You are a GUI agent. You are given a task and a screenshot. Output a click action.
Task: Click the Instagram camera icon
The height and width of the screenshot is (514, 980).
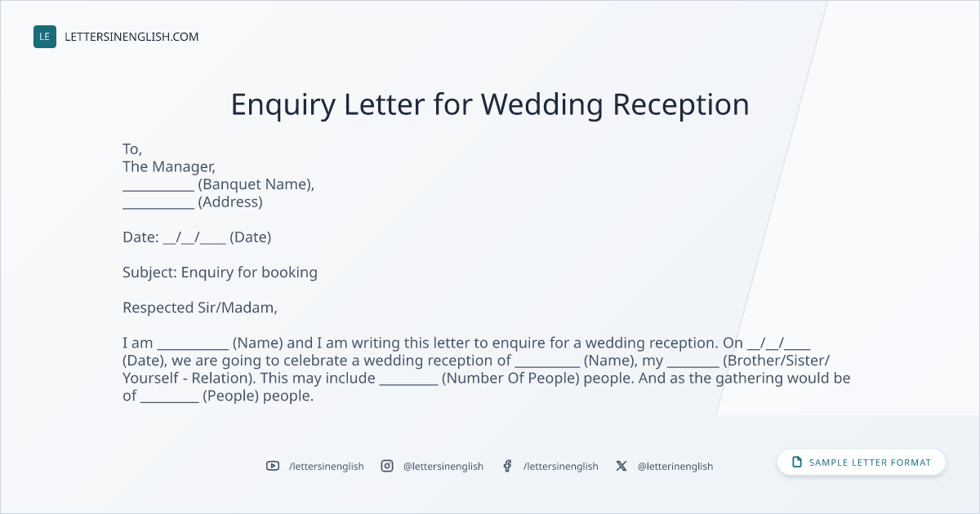pos(387,466)
